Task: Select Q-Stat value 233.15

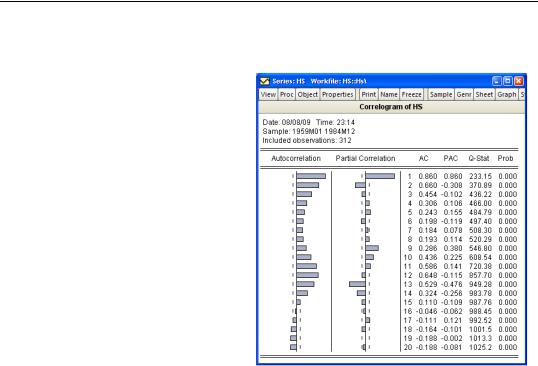Action: coord(480,176)
